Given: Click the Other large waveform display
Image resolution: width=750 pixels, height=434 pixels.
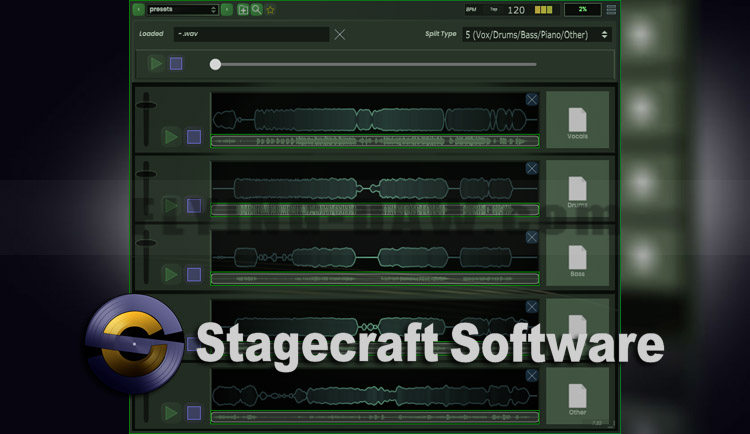Looking at the screenshot, I should click(375, 389).
